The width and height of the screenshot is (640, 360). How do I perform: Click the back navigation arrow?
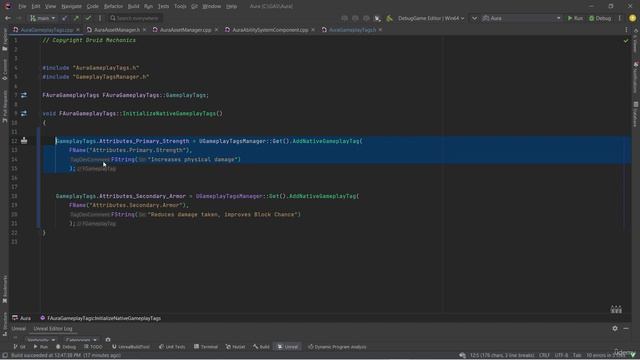tap(8, 18)
